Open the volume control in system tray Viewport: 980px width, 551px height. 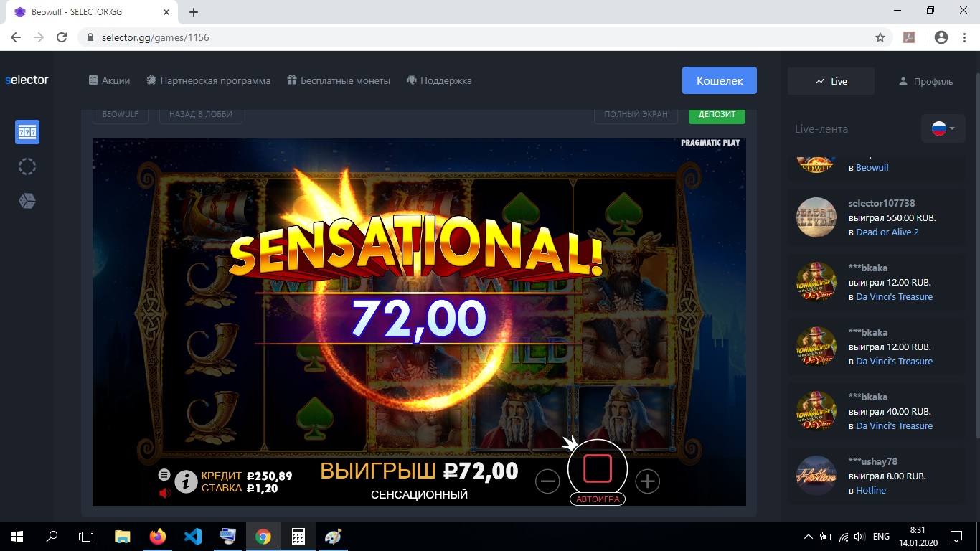(860, 537)
